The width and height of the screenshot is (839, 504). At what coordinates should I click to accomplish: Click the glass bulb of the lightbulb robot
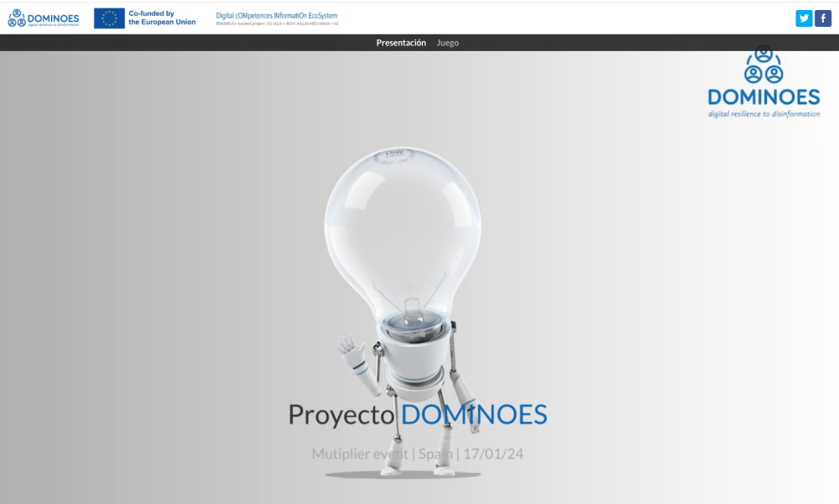[403, 218]
